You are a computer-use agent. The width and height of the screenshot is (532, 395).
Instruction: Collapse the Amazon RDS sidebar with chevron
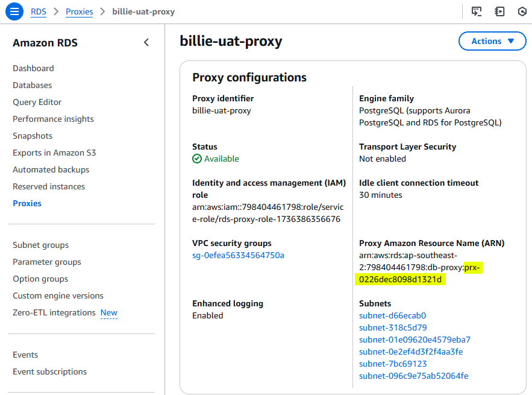point(146,42)
